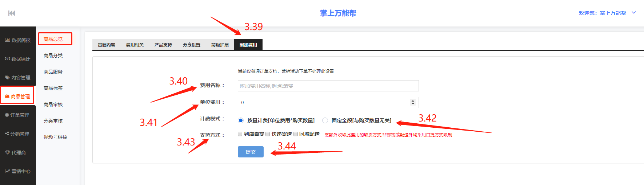Select 固定金额 billing mode radio button
This screenshot has width=644, height=185.
point(325,120)
